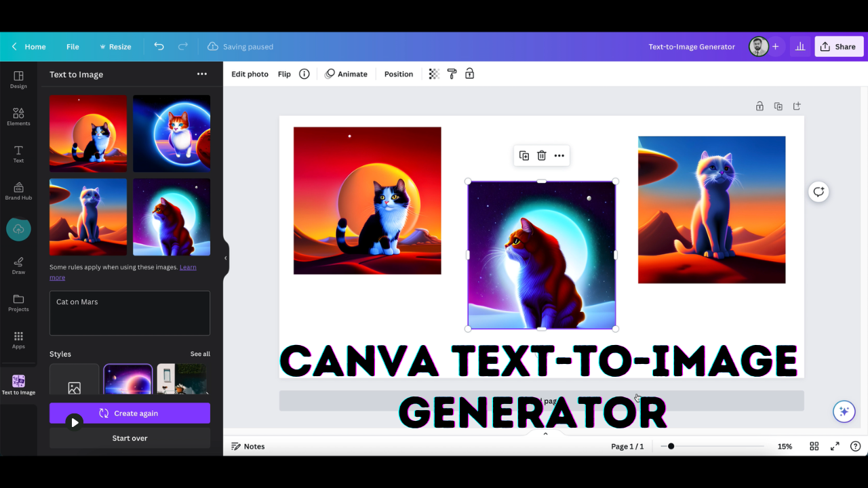868x488 pixels.
Task: Open the image Info icon
Action: (304, 74)
